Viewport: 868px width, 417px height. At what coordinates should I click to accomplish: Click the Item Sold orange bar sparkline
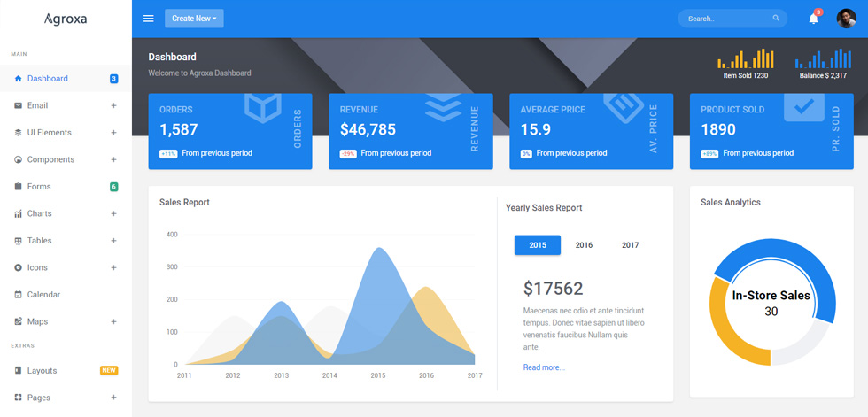point(746,58)
